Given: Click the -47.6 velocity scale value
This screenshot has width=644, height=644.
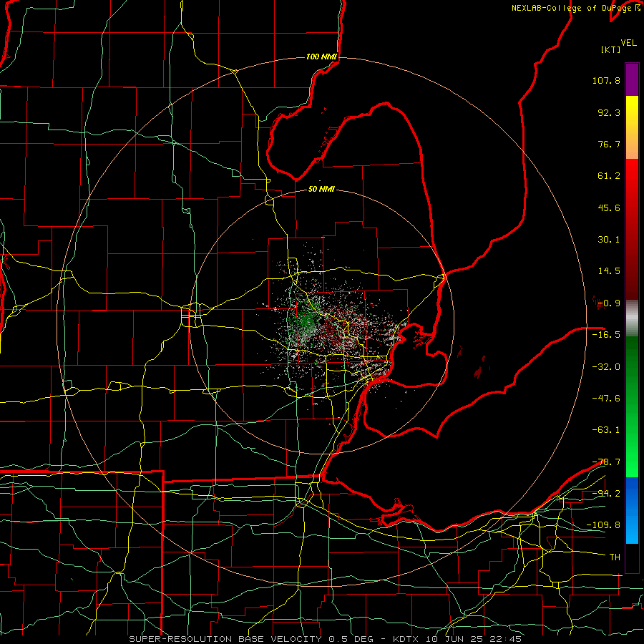Looking at the screenshot, I should 606,399.
